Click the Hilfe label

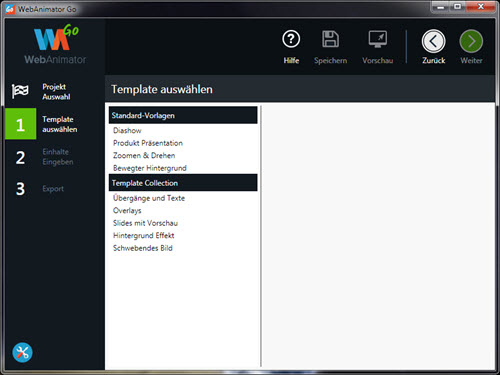point(291,60)
